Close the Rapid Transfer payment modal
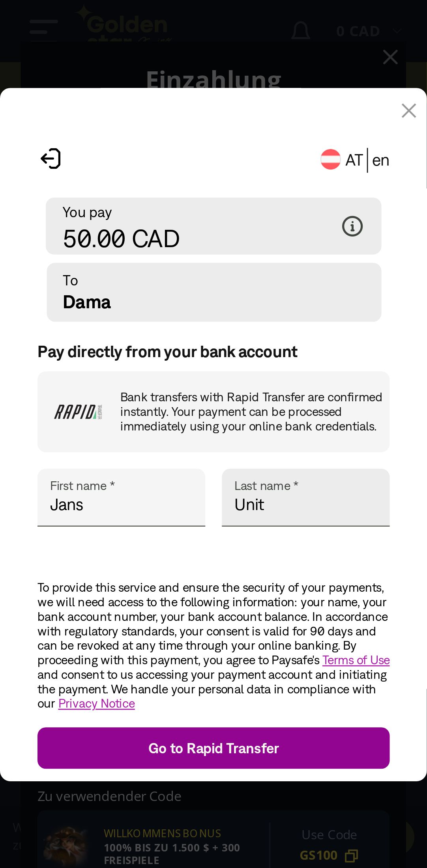This screenshot has height=868, width=427. 408,111
